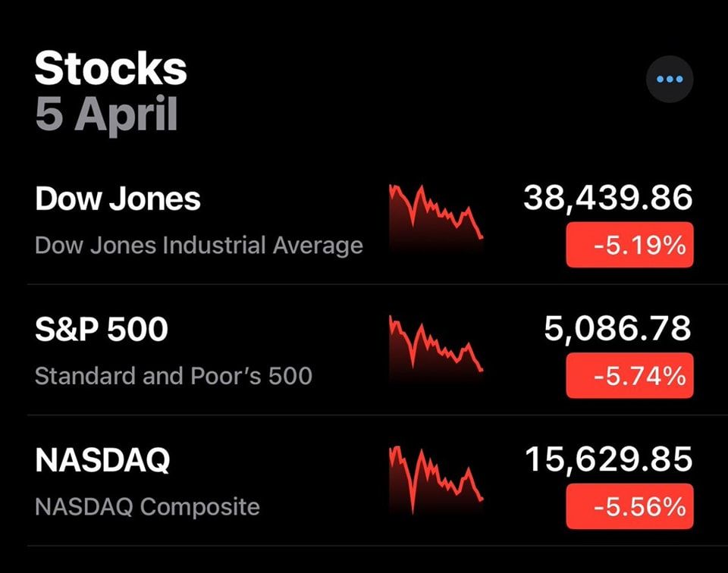Select the S&P 500 ticker name

[x=101, y=330]
